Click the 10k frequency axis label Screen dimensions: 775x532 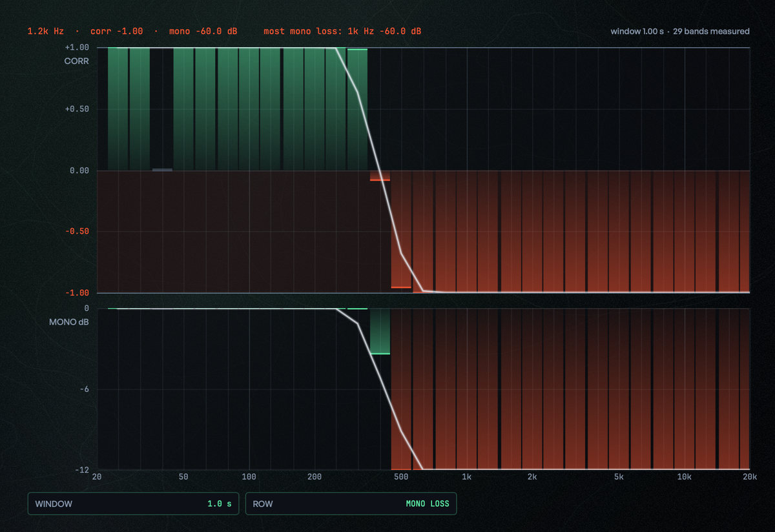click(x=684, y=477)
